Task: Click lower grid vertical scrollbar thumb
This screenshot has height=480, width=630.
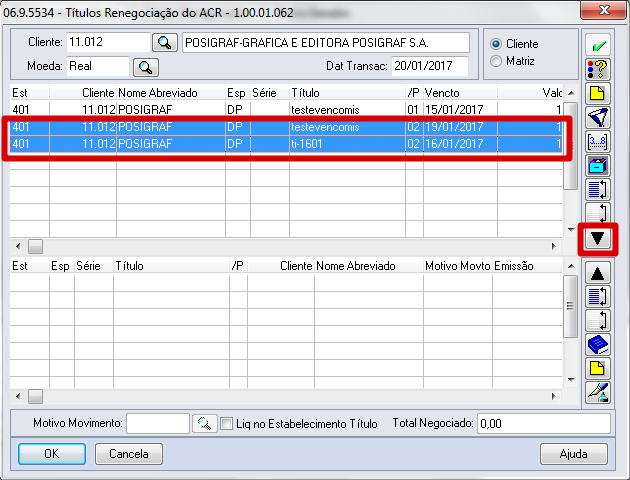Action: point(571,306)
